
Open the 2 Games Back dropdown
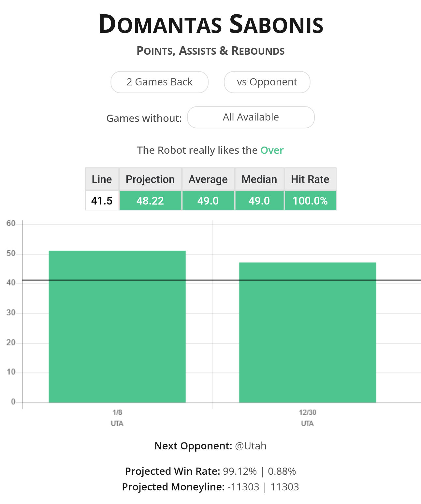pyautogui.click(x=159, y=82)
